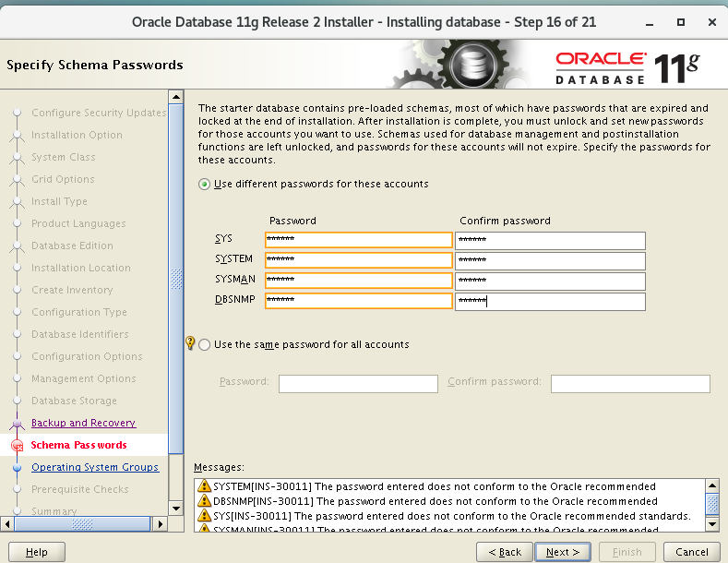728x563 pixels.
Task: Click the DBSNMP confirm password field
Action: [550, 302]
